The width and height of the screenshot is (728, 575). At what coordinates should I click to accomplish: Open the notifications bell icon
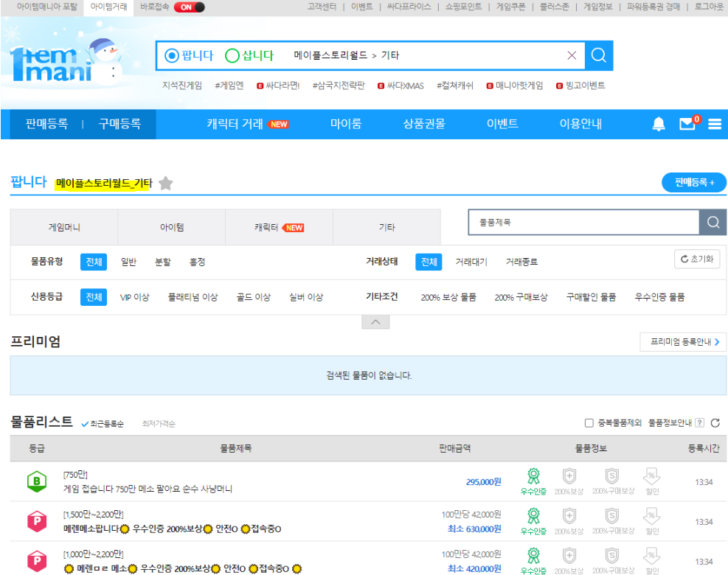(659, 124)
